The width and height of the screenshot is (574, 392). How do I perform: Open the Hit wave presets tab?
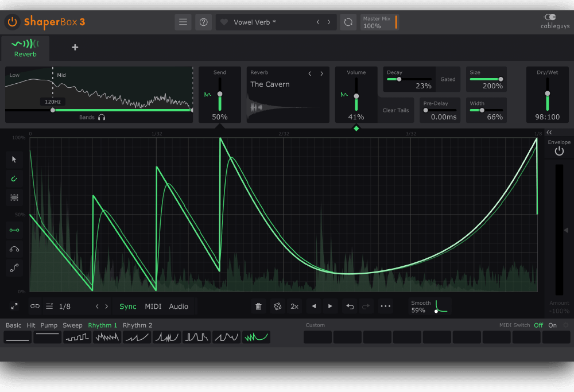pyautogui.click(x=31, y=325)
